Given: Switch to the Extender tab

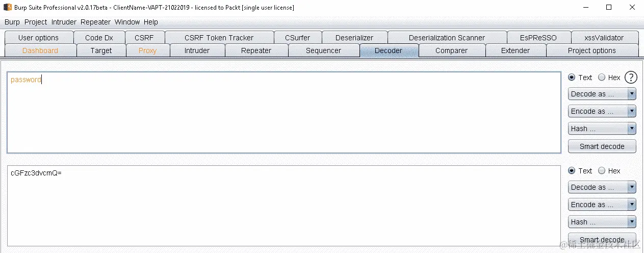Looking at the screenshot, I should pos(516,50).
